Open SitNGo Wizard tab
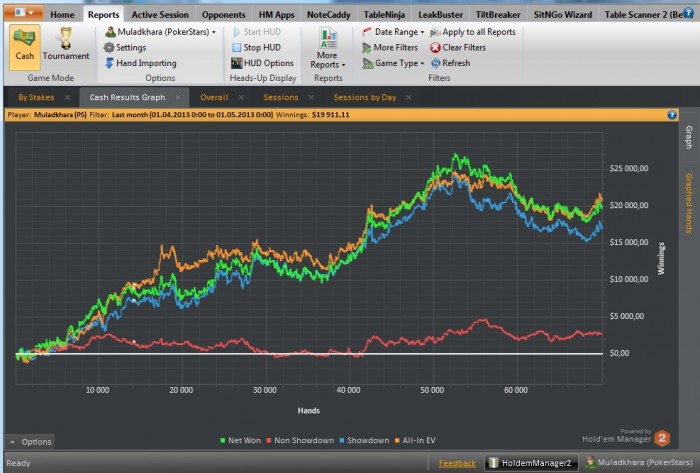 [x=562, y=15]
